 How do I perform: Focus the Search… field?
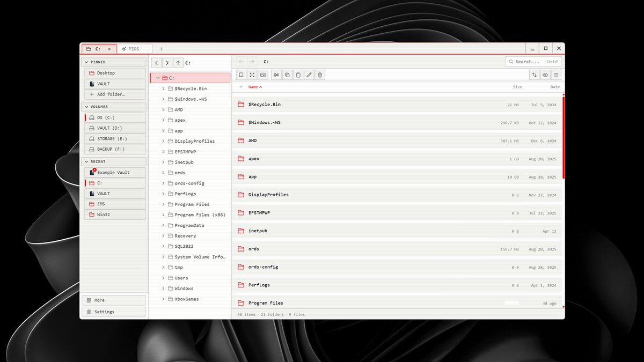pos(533,62)
